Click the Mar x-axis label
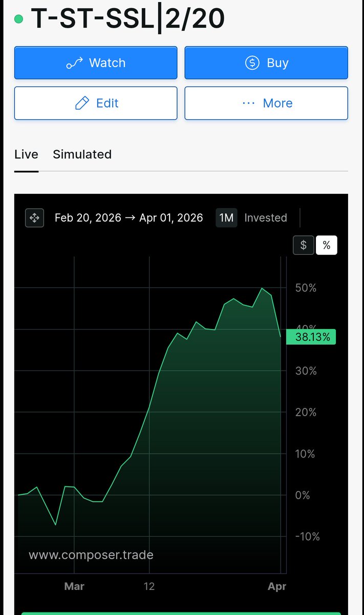Image resolution: width=364 pixels, height=615 pixels. coord(74,586)
